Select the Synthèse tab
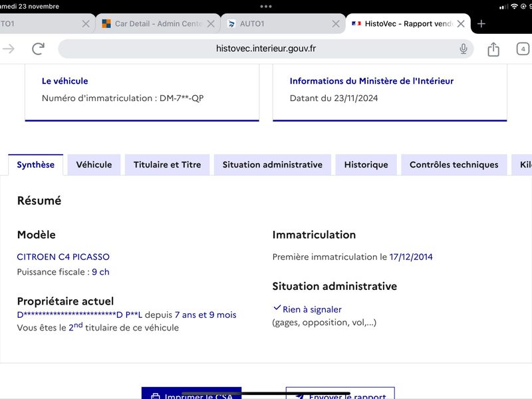Viewport: 532px width, 399px height. pyautogui.click(x=36, y=164)
